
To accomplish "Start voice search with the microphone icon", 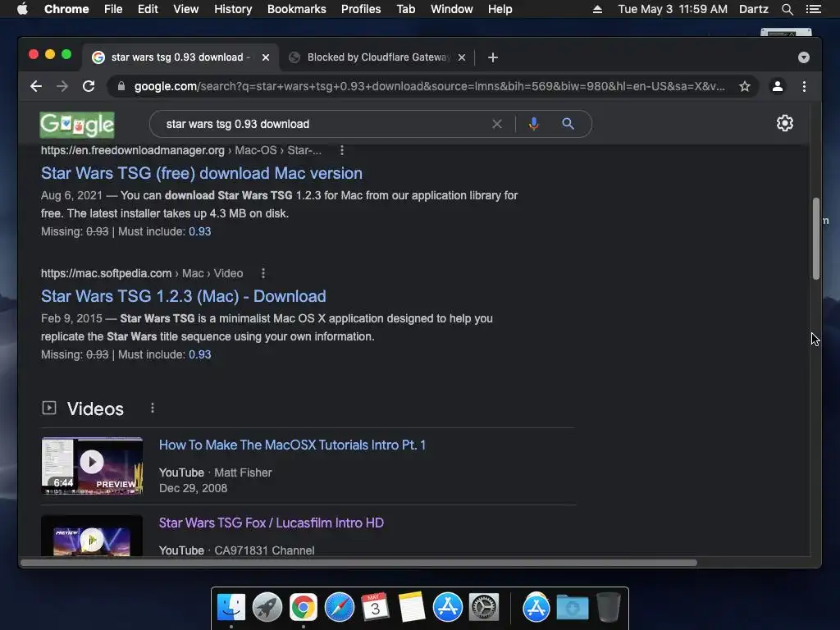I will pyautogui.click(x=533, y=124).
